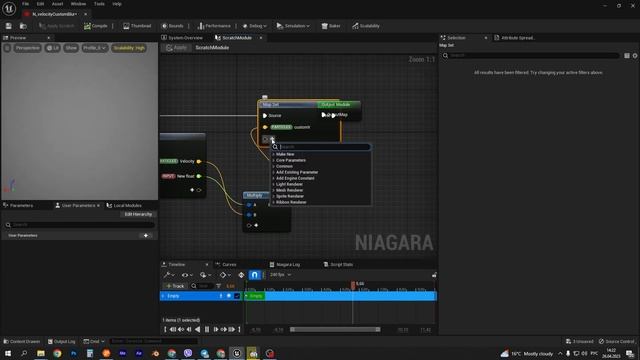Open the Asset menu

[x=57, y=4]
